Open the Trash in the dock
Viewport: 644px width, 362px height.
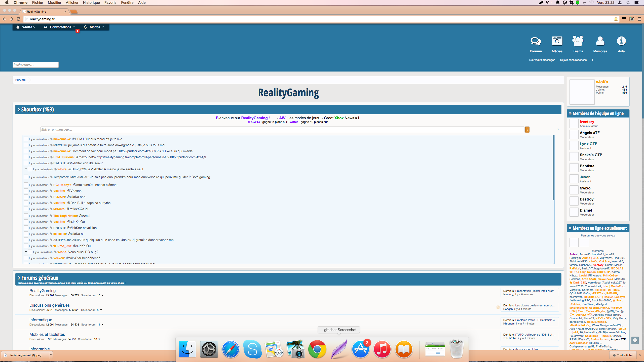(457, 349)
